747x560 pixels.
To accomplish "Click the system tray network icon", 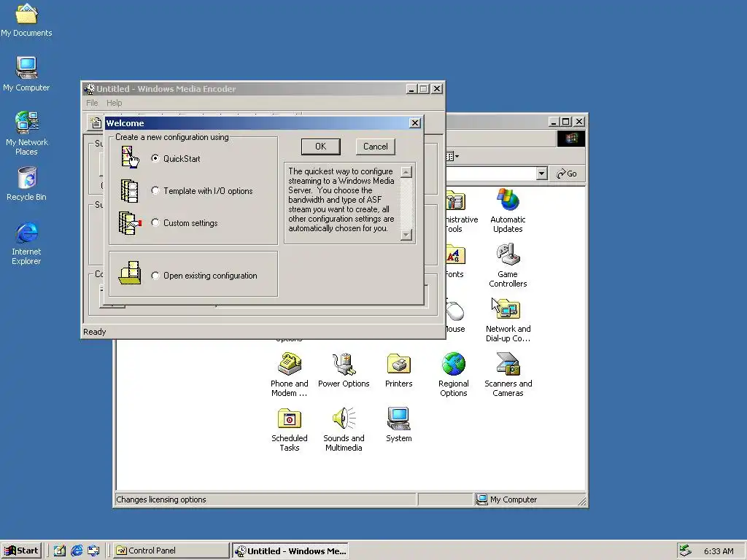I will click(685, 551).
